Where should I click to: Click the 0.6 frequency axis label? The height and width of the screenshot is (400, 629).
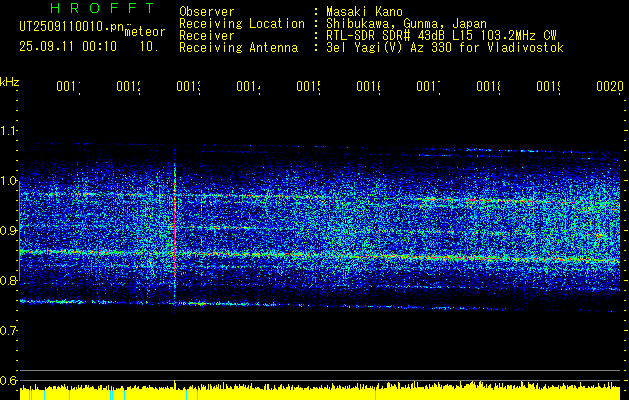pos(9,380)
